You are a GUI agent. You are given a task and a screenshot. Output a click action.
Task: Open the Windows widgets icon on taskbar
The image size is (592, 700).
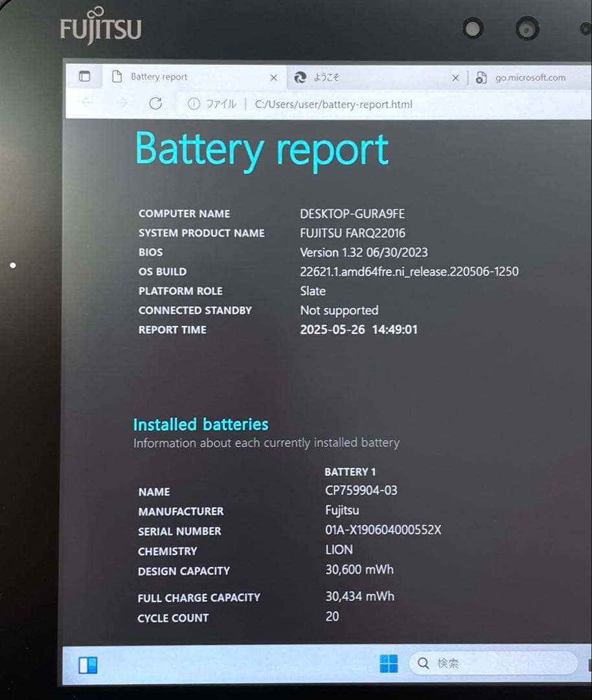(87, 665)
